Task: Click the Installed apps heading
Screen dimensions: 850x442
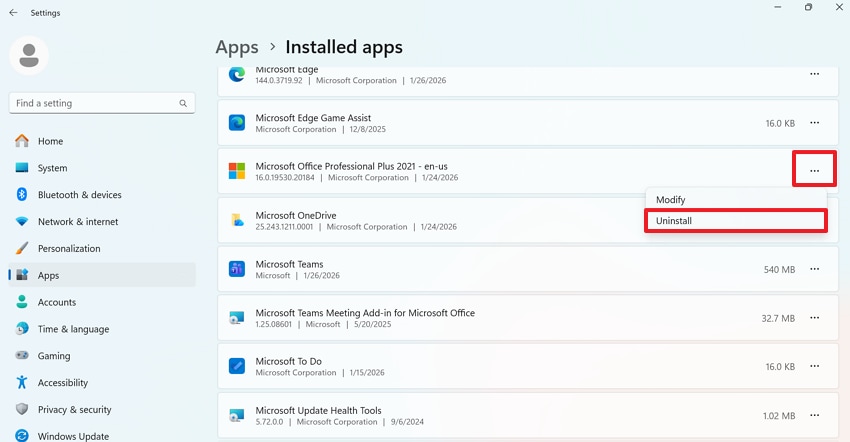Action: tap(344, 47)
